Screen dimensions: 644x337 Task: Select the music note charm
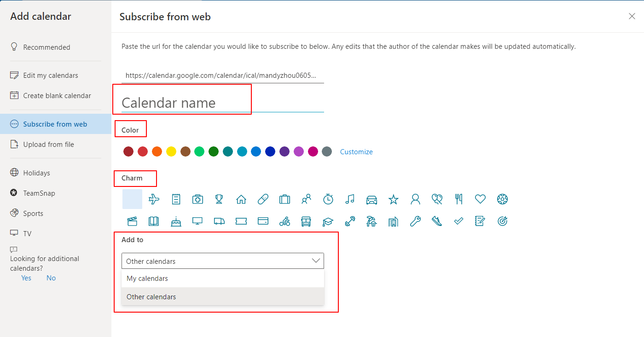click(x=350, y=199)
